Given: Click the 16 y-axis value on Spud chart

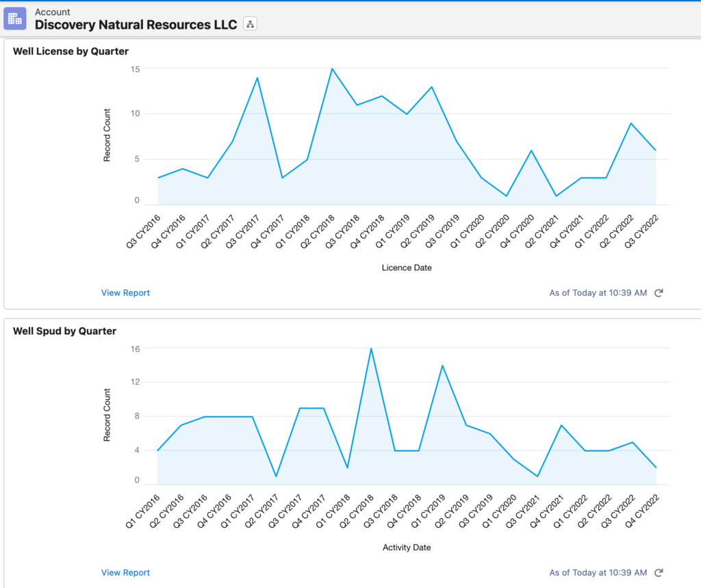Looking at the screenshot, I should pyautogui.click(x=135, y=349).
